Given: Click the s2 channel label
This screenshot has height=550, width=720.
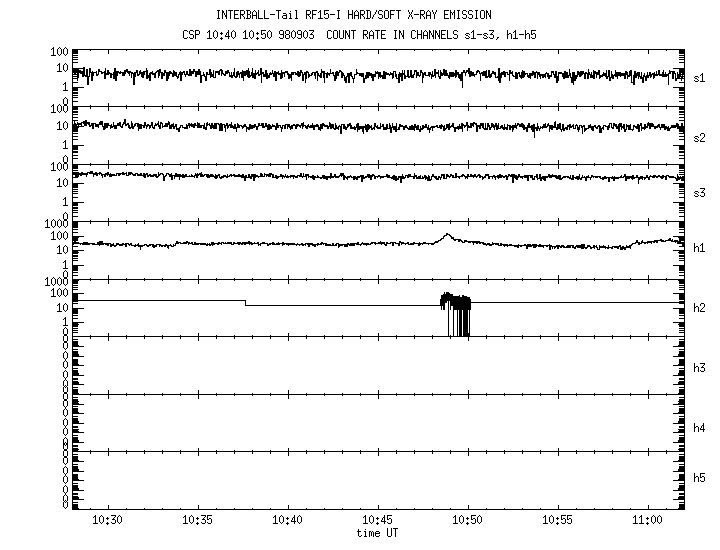Looking at the screenshot, I should click(700, 137).
